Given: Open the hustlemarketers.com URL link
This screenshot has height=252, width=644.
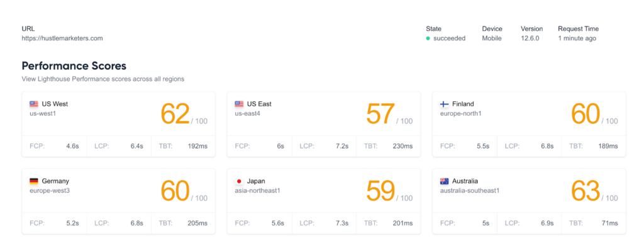Looking at the screenshot, I should point(62,38).
